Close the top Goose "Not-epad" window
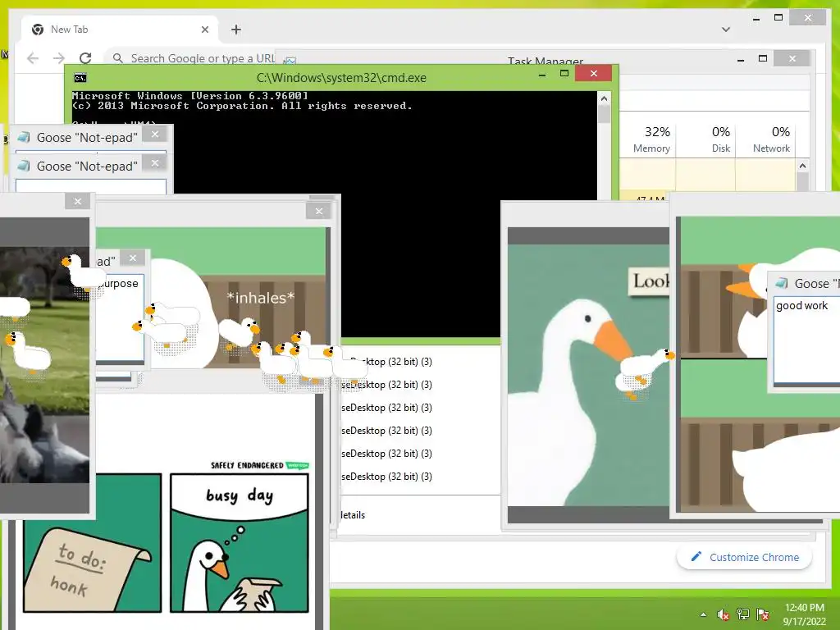Screen dimensions: 840x630 [x=155, y=135]
